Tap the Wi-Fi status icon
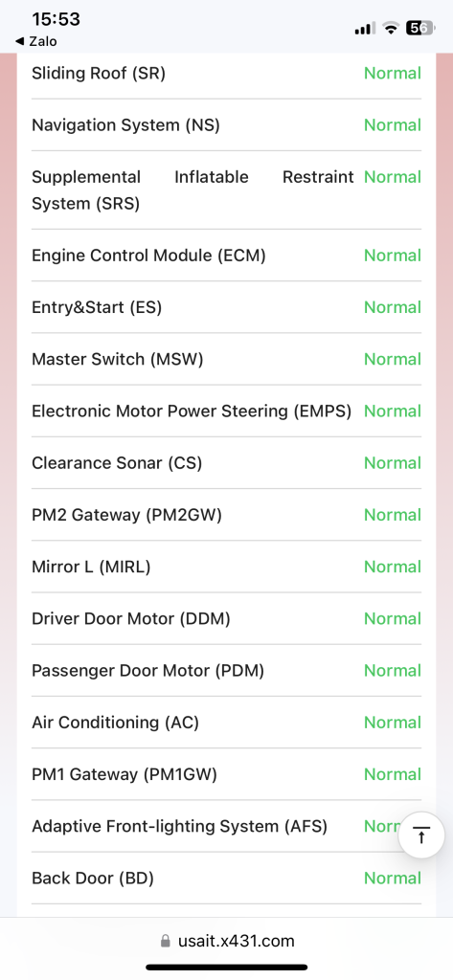The width and height of the screenshot is (453, 980). [392, 28]
